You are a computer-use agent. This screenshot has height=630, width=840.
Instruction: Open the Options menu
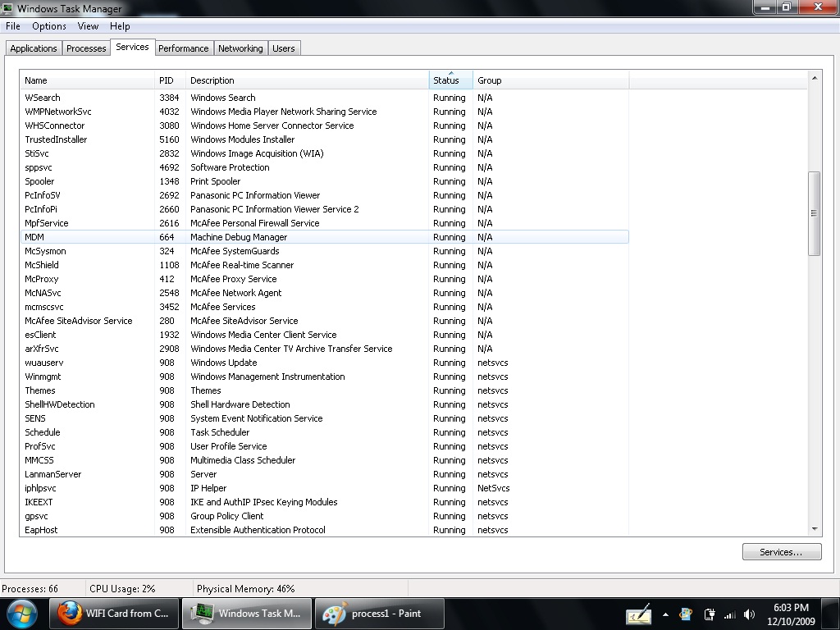(x=48, y=26)
